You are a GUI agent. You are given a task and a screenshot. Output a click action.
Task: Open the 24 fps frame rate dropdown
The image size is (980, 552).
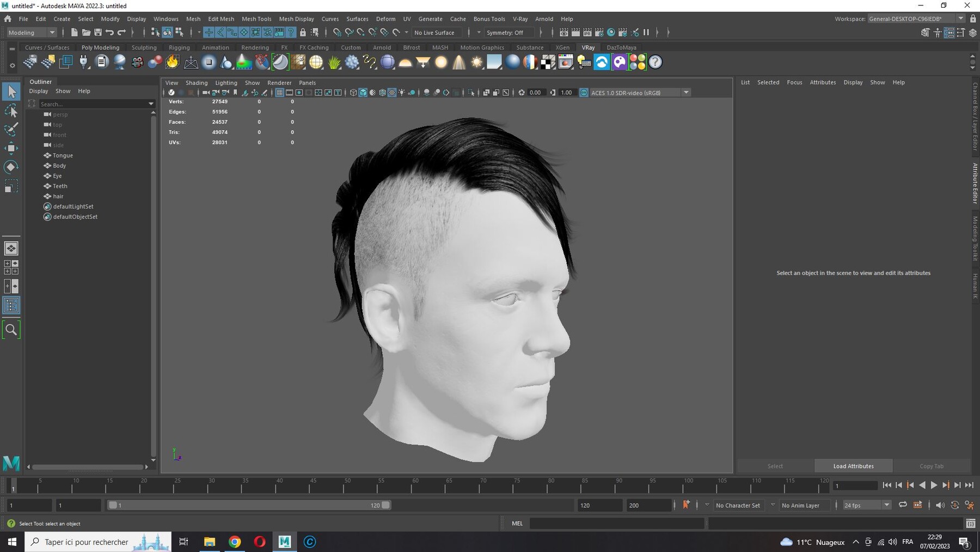click(x=867, y=505)
